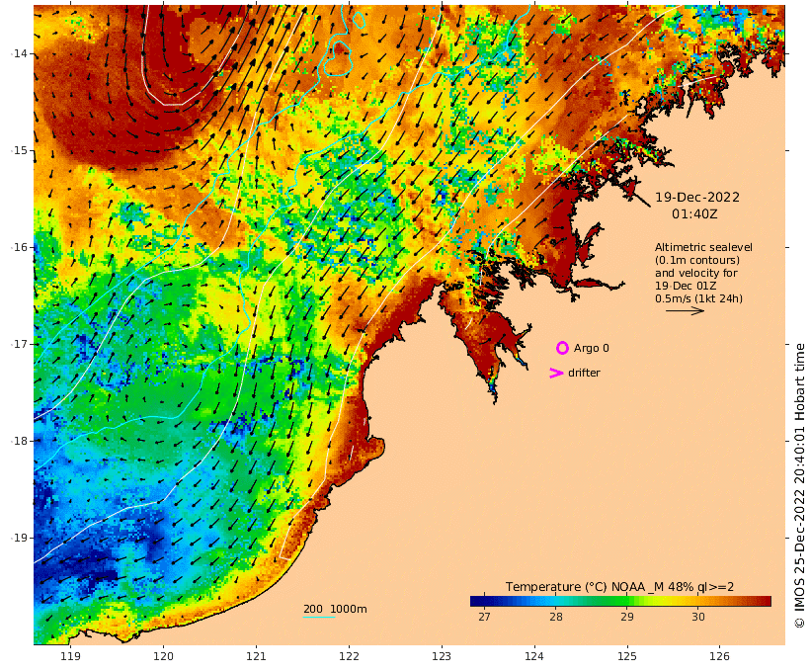Viewport: 810px width, 672px height.
Task: Click the latitude axis label '-16'
Action: [x=20, y=247]
